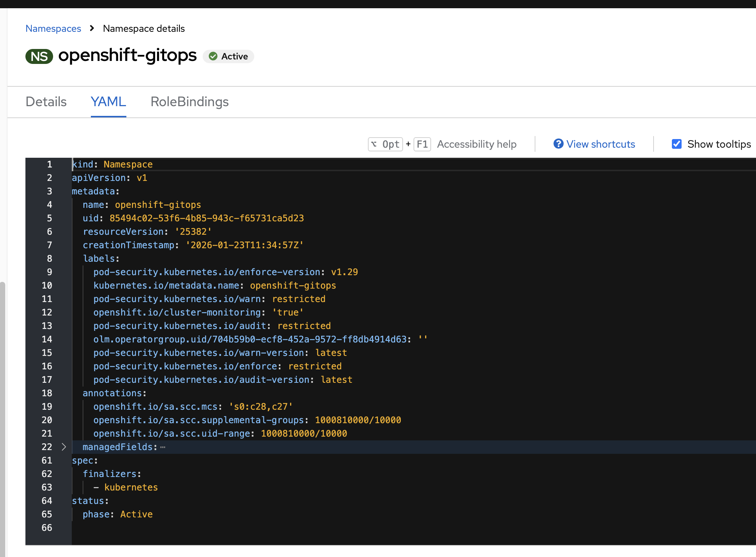756x557 pixels.
Task: Click Accessibility help text
Action: click(x=477, y=144)
